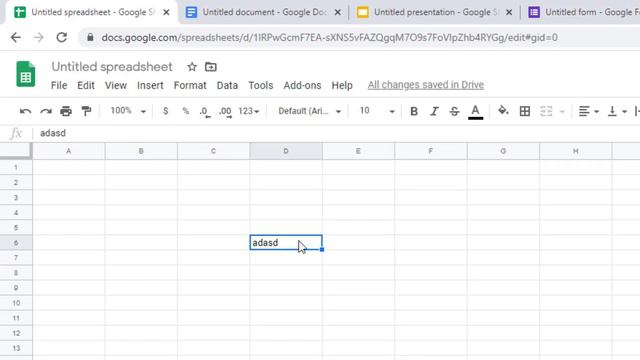Open the Tools menu
Image resolution: width=640 pixels, height=360 pixels.
tap(260, 85)
